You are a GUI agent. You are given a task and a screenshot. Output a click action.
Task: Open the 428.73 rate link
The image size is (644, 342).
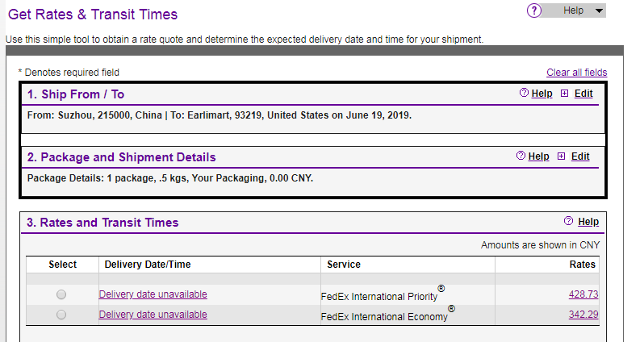pyautogui.click(x=583, y=294)
